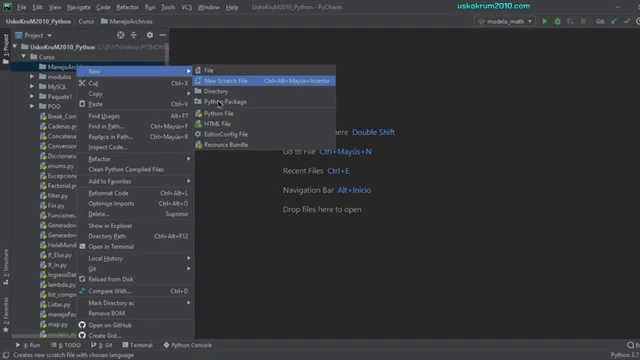Open the Structure tool window tab
Viewport: 640px width, 360px height.
click(6, 267)
